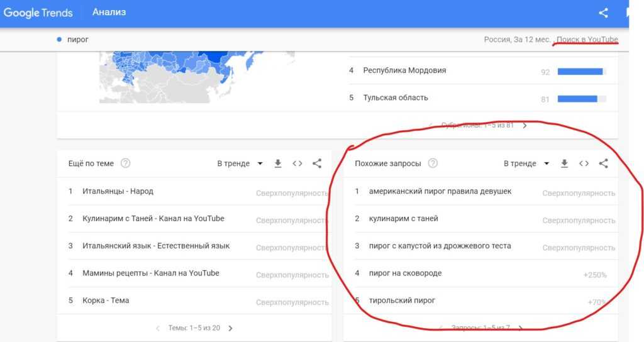Download the 'Ещё по теме' data as CSV
Image resolution: width=644 pixels, height=342 pixels.
click(278, 163)
